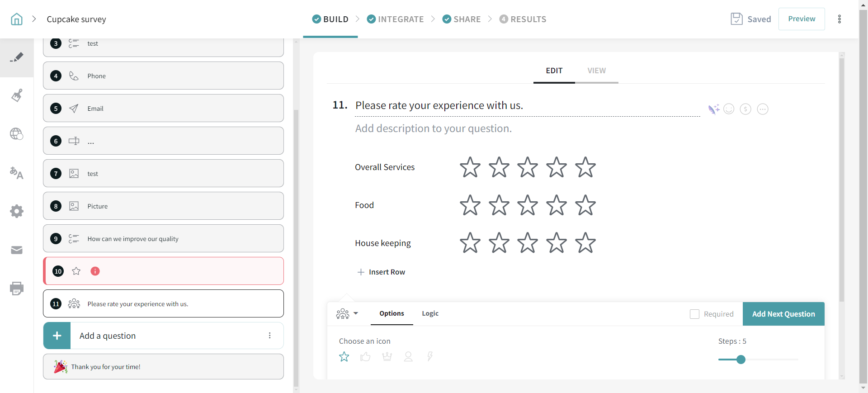Tick the Required checkbox
The image size is (868, 393).
(694, 314)
